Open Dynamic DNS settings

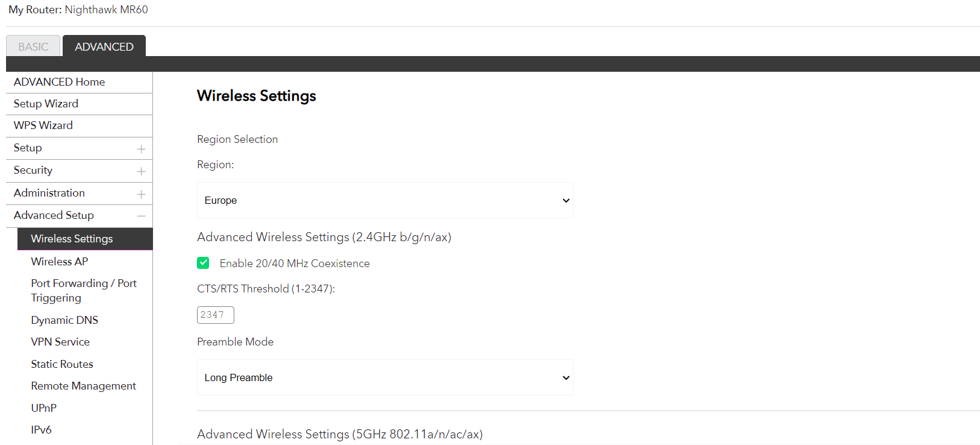tap(64, 320)
